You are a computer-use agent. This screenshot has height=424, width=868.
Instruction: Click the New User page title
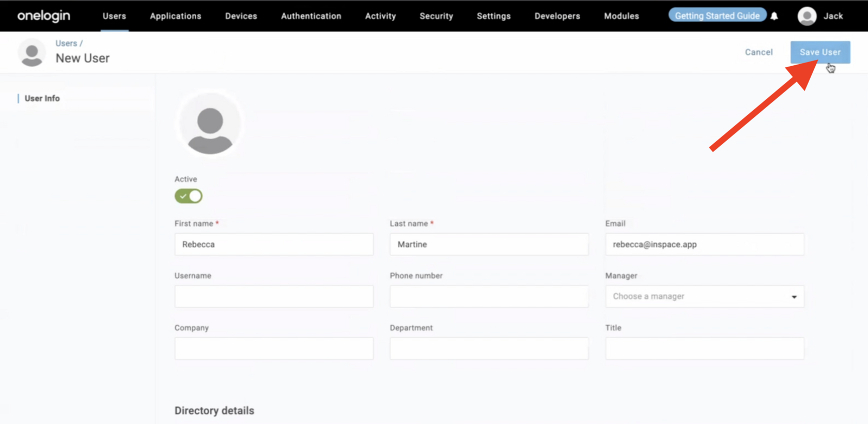click(83, 58)
